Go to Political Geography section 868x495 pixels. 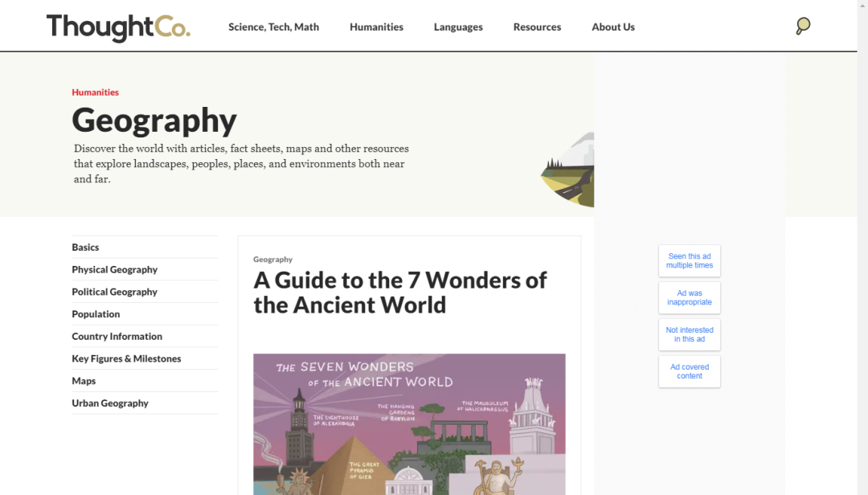click(x=145, y=291)
